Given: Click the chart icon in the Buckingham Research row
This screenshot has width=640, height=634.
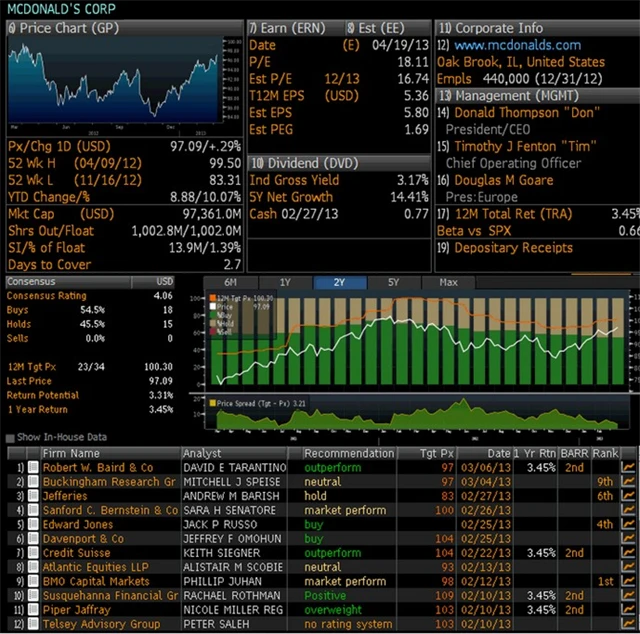Looking at the screenshot, I should pyautogui.click(x=631, y=481).
